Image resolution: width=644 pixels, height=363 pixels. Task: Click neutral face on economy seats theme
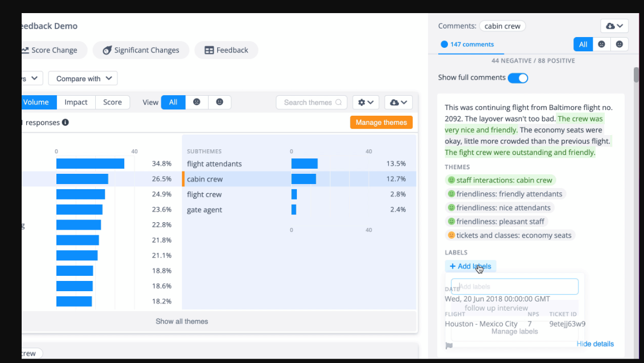click(451, 235)
